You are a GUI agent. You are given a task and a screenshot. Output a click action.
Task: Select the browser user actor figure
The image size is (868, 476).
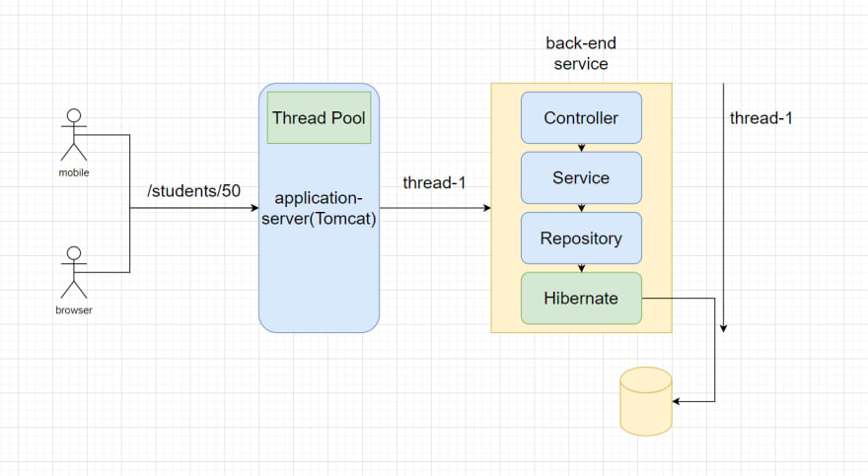click(x=74, y=273)
